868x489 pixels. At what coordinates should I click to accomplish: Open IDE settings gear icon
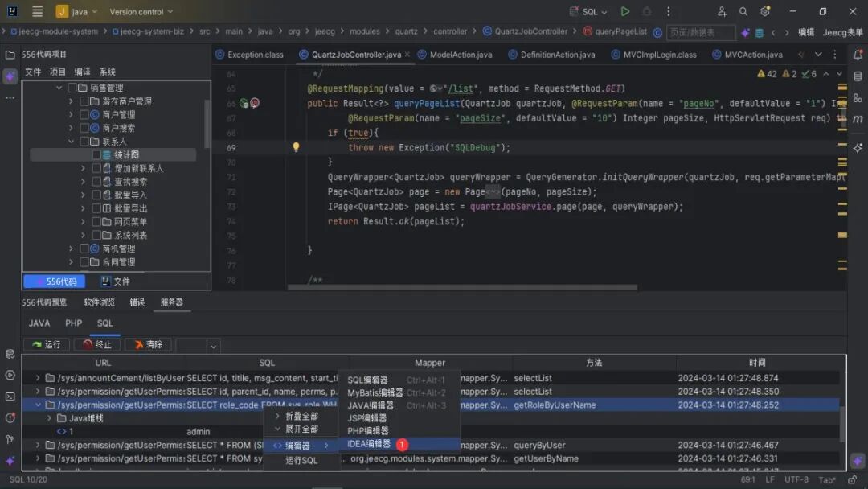pyautogui.click(x=765, y=11)
